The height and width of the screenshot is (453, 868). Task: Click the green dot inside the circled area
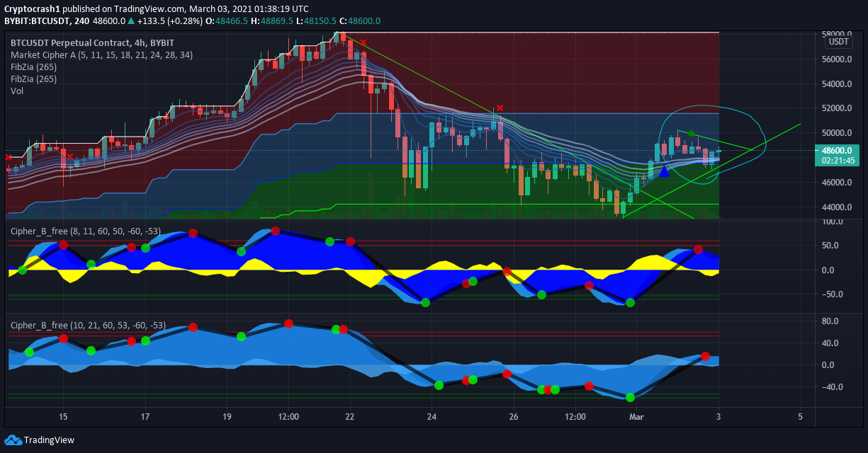tap(691, 134)
